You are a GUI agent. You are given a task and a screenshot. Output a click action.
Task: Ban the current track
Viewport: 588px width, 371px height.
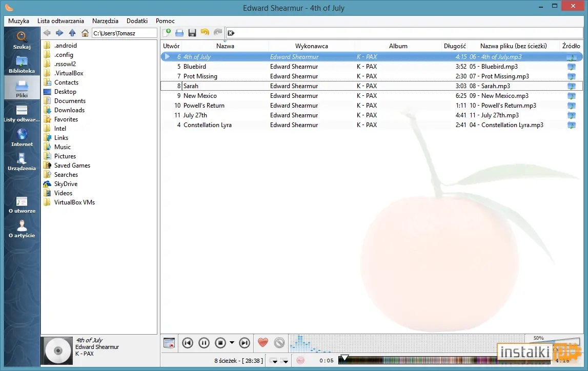click(x=279, y=342)
